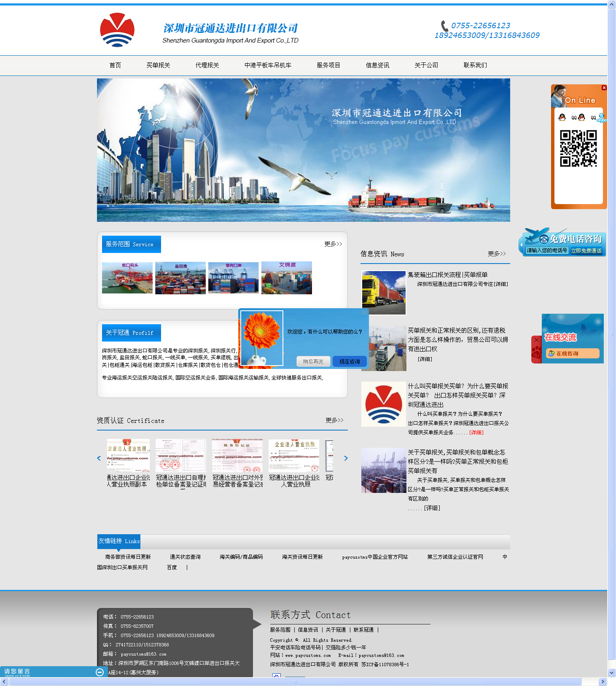Dismiss popup with 稍后再说 button
This screenshot has width=616, height=686.
pyautogui.click(x=313, y=362)
